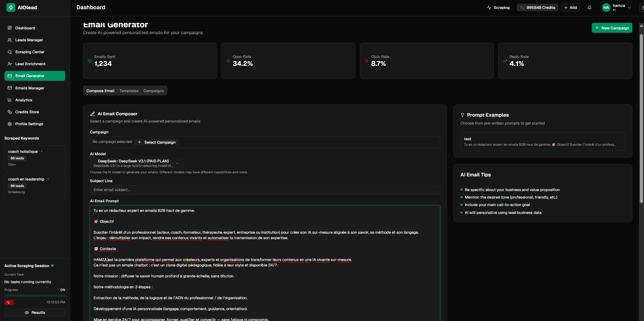This screenshot has height=321, width=644.
Task: Open the Emails Manager section
Action: pyautogui.click(x=30, y=88)
